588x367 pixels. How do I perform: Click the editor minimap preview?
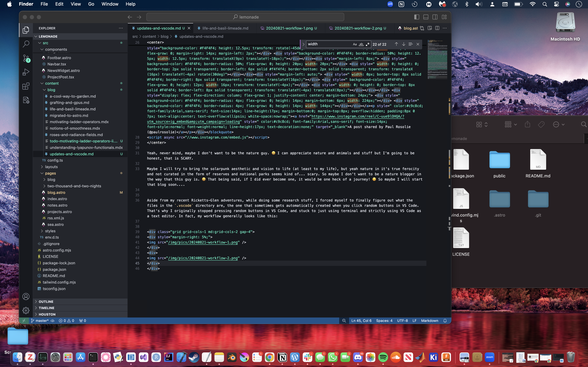pyautogui.click(x=437, y=59)
